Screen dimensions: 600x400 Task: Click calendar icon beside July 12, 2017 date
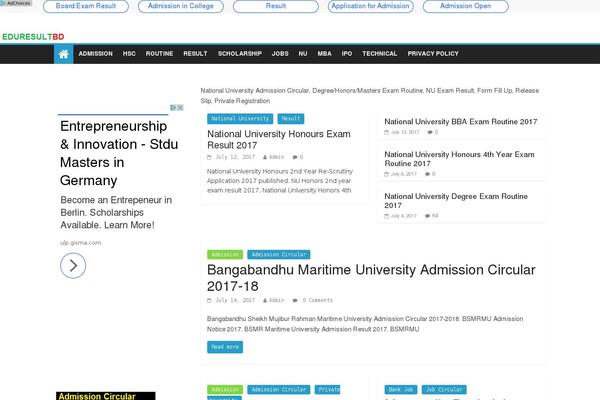click(x=209, y=157)
